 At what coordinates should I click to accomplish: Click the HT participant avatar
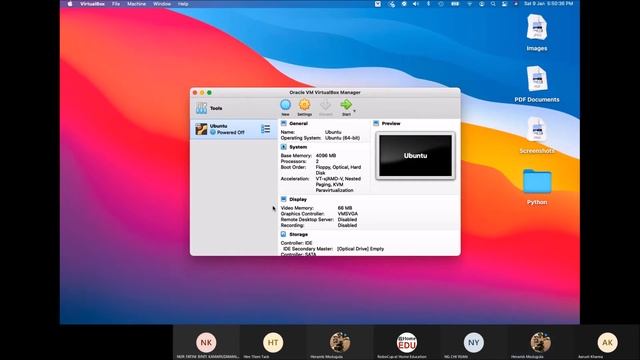pos(273,342)
